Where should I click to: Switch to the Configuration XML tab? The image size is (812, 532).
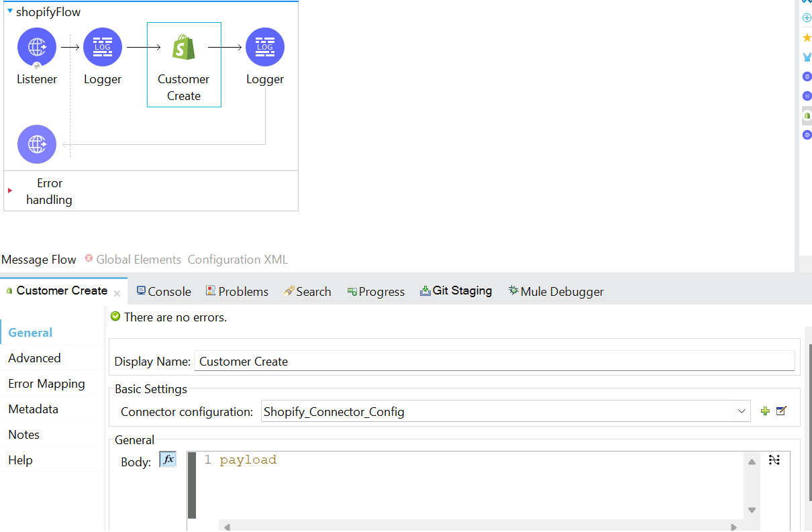(x=238, y=260)
